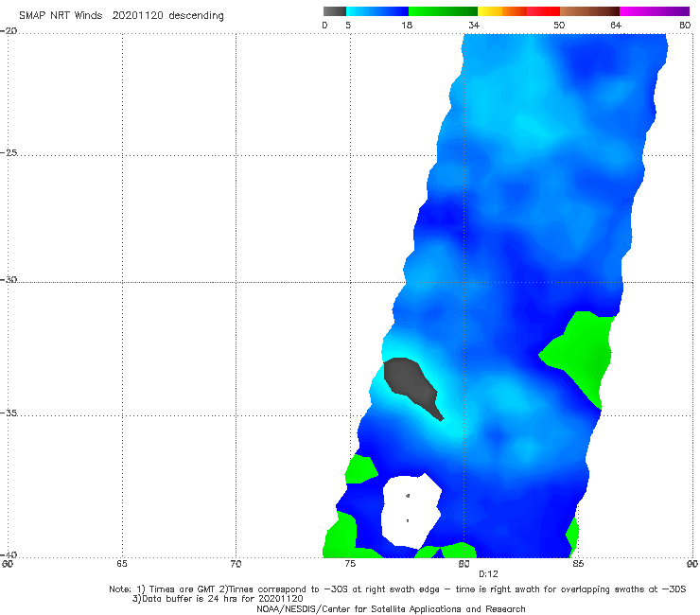Click the color bar label "50"

(x=559, y=26)
